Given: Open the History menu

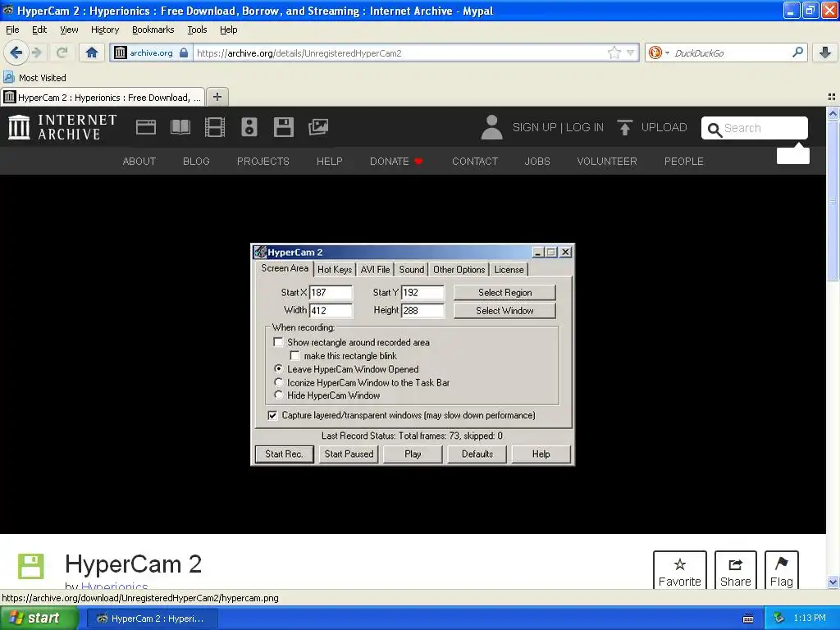Looking at the screenshot, I should point(105,30).
